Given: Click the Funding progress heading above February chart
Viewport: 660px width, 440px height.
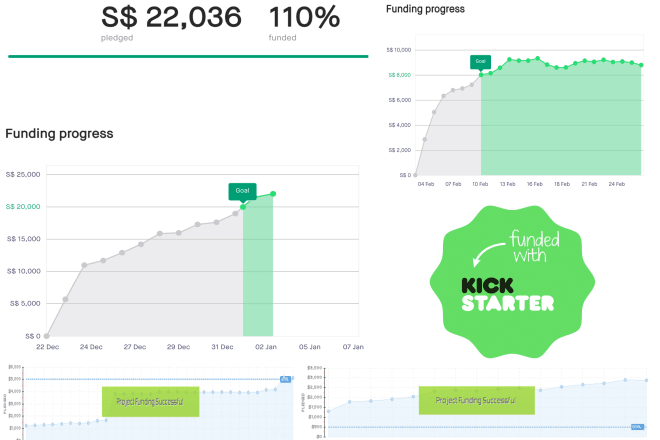Looking at the screenshot, I should pyautogui.click(x=425, y=9).
